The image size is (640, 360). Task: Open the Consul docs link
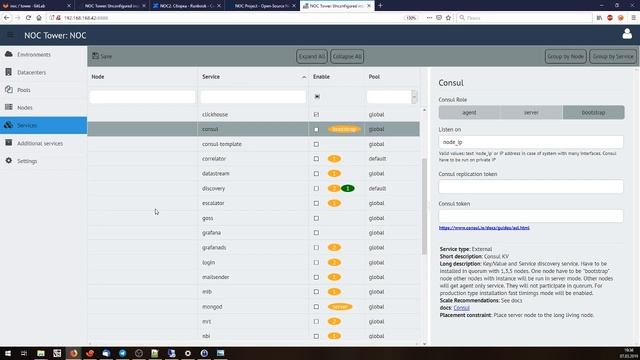pyautogui.click(x=462, y=308)
